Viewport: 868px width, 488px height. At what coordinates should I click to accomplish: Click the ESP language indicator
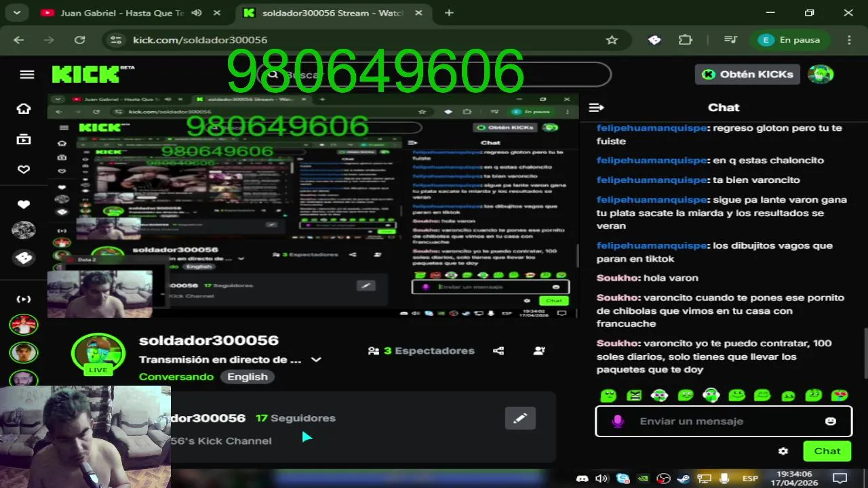[x=750, y=479]
